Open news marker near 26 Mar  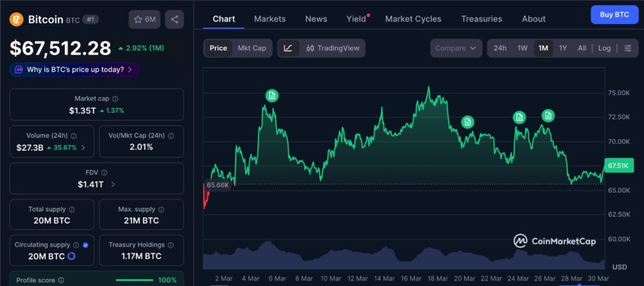(x=548, y=116)
